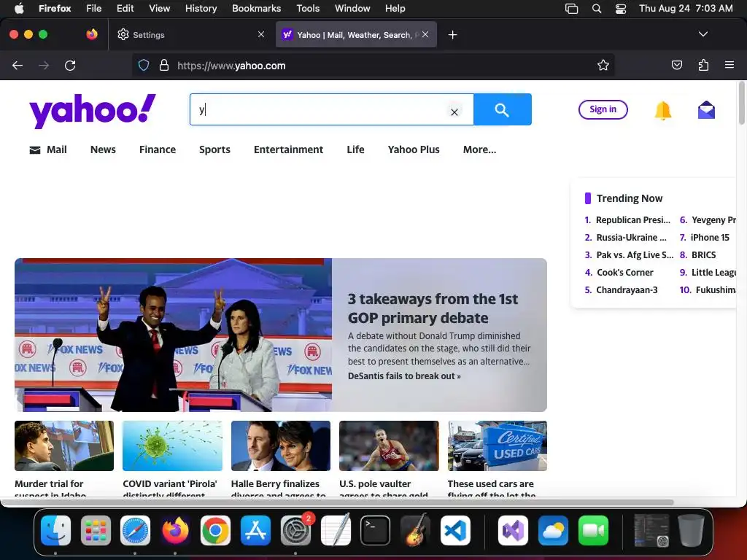Viewport: 747px width, 560px height.
Task: Open the certified used cars thumbnail
Action: coord(498,446)
